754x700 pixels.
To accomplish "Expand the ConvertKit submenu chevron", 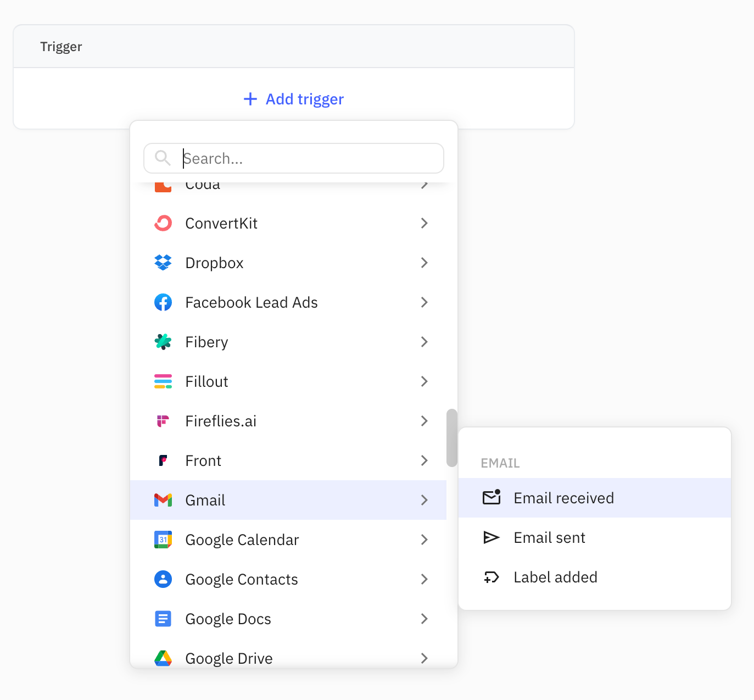I will [x=424, y=223].
